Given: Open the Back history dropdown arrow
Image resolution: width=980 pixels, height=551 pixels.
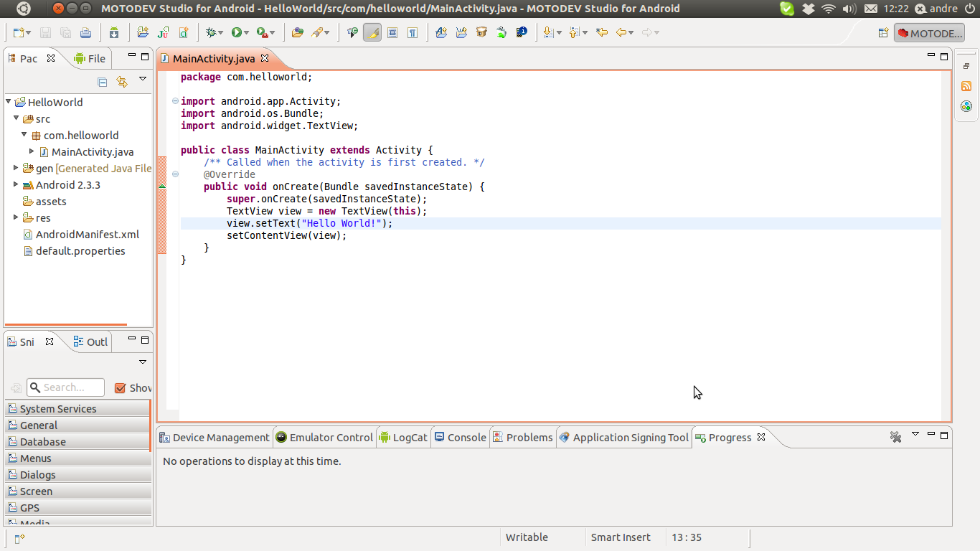Looking at the screenshot, I should pyautogui.click(x=631, y=33).
